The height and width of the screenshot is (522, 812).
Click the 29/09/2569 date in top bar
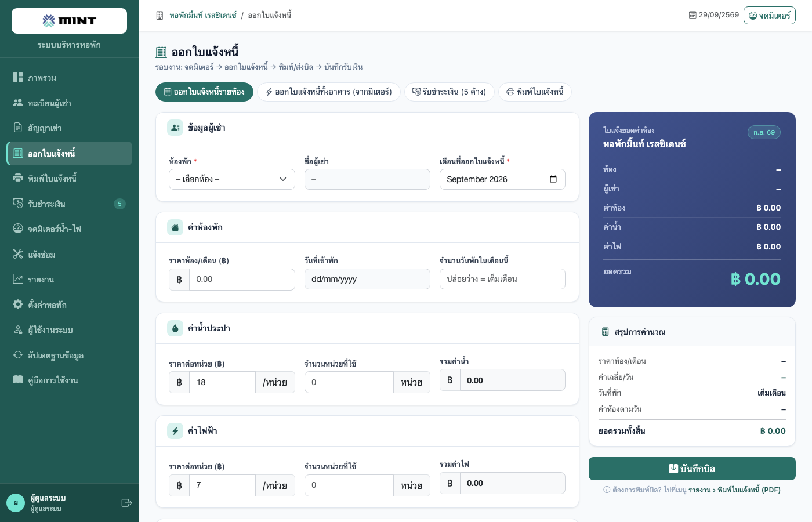[714, 15]
